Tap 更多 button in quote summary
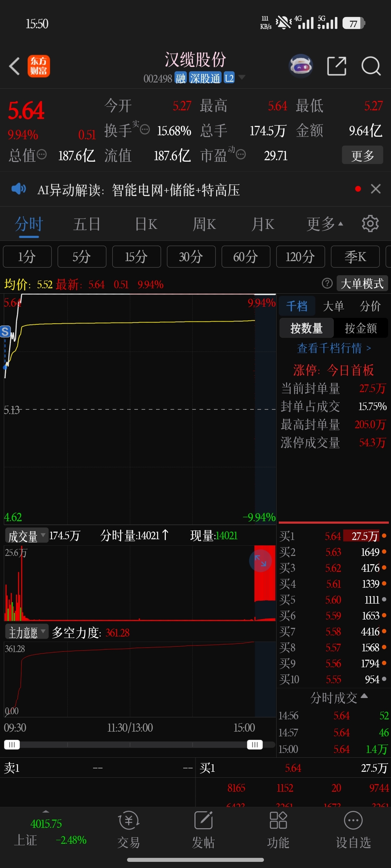The image size is (391, 868). [x=363, y=155]
